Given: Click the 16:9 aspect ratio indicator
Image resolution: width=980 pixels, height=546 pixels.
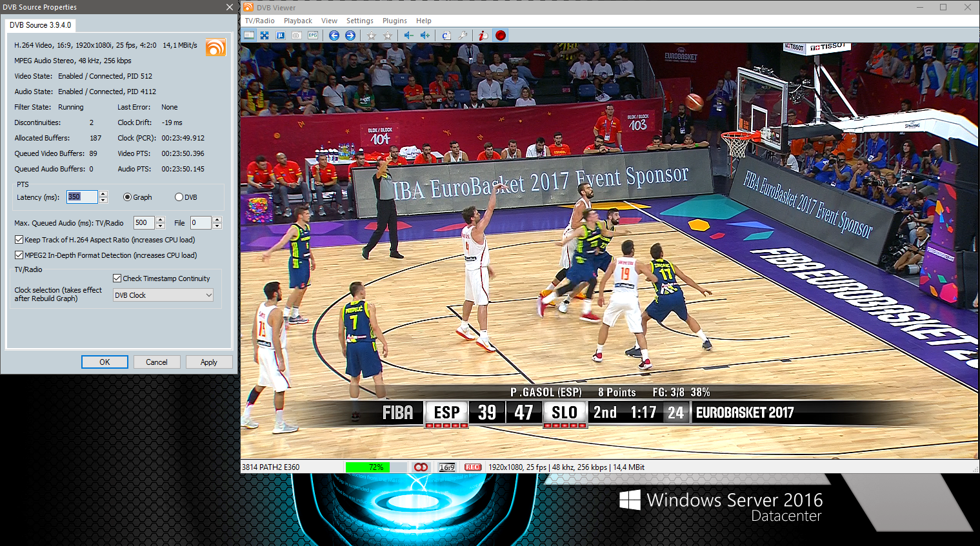Looking at the screenshot, I should [446, 467].
